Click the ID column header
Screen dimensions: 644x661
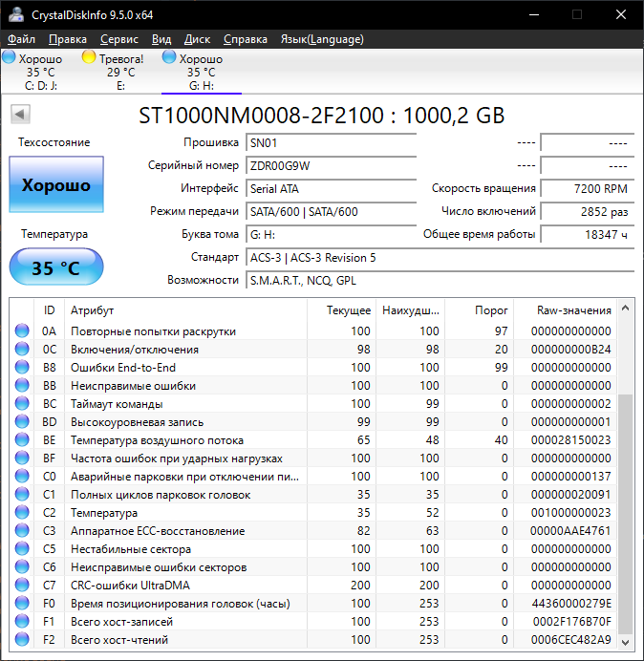[x=49, y=310]
